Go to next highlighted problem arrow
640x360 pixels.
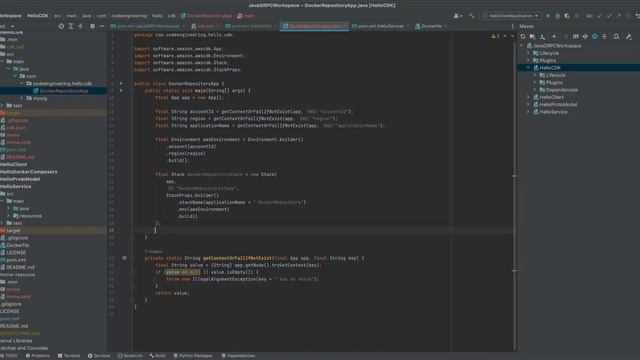pyautogui.click(x=512, y=36)
